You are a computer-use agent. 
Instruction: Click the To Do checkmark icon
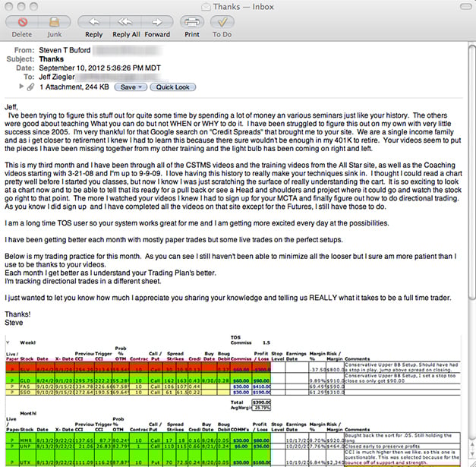point(222,22)
